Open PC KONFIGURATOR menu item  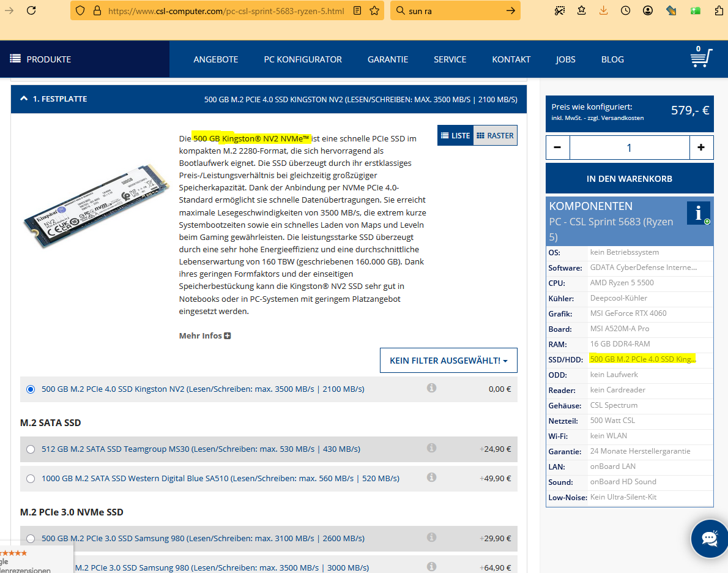[x=303, y=59]
